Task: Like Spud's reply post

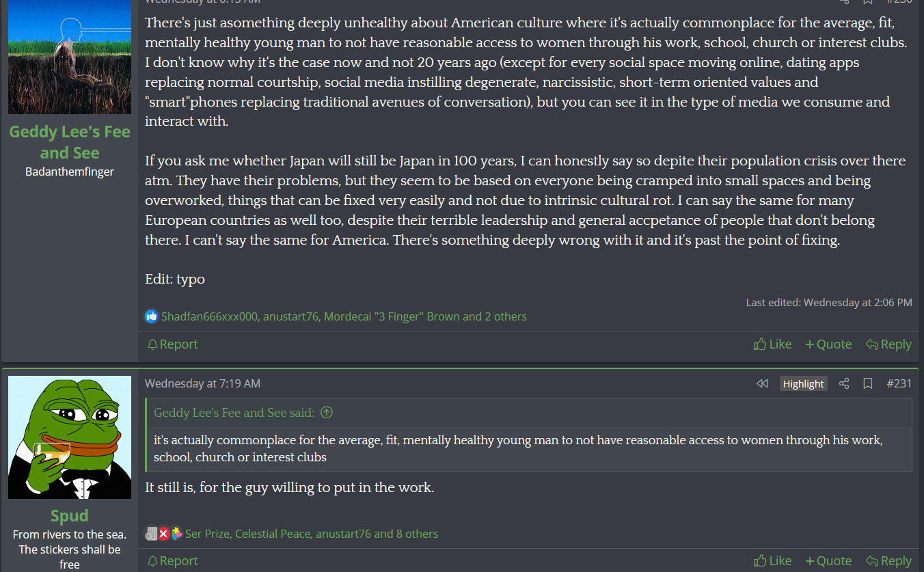Action: point(772,560)
